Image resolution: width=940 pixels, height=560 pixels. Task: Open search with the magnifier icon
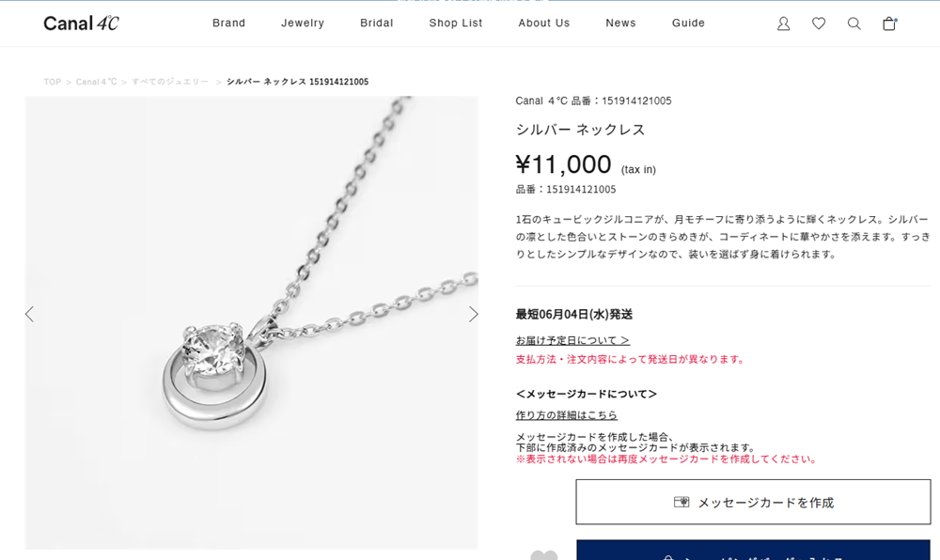854,23
